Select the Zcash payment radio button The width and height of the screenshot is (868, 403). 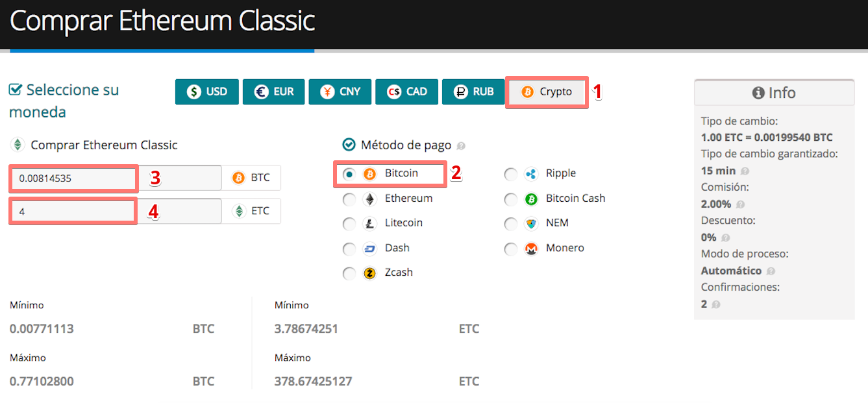point(349,273)
